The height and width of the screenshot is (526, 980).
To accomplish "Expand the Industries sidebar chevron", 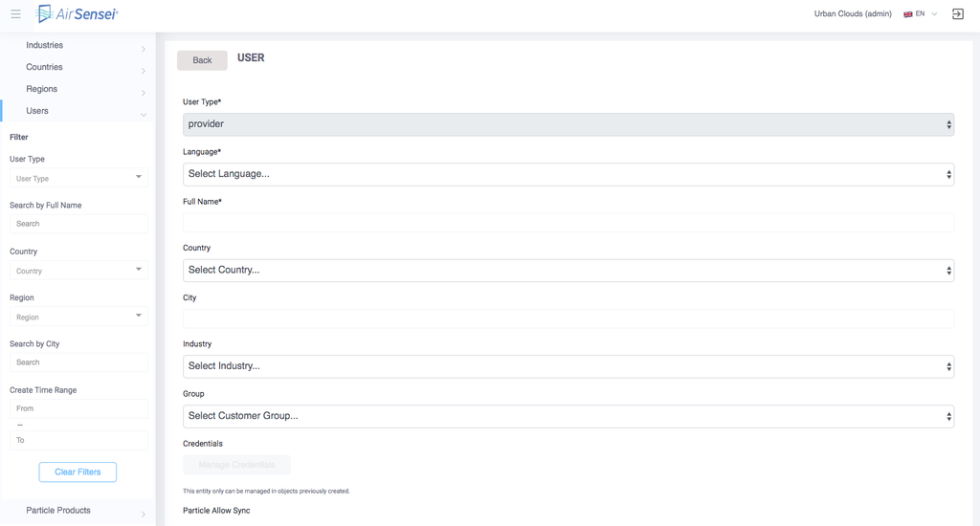I will 144,48.
